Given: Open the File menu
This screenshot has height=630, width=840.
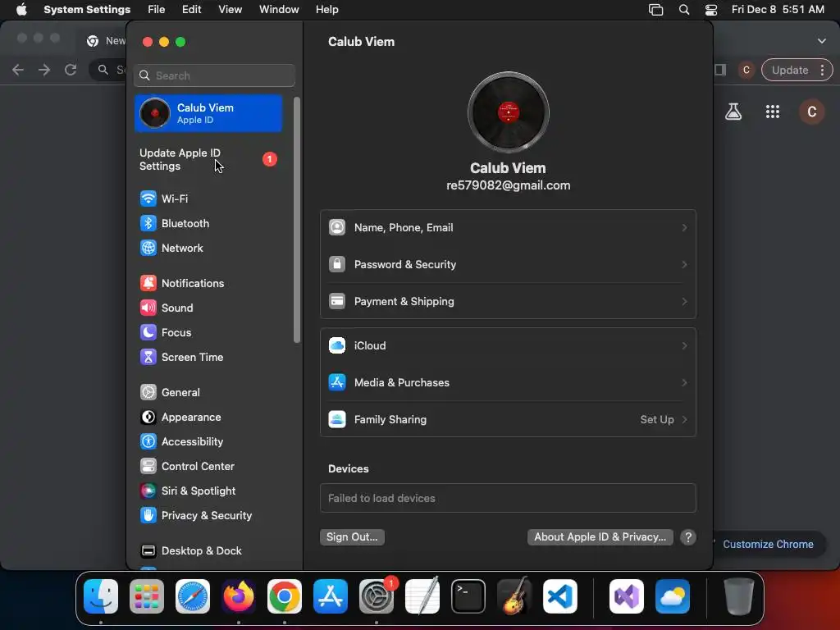Looking at the screenshot, I should coord(157,10).
